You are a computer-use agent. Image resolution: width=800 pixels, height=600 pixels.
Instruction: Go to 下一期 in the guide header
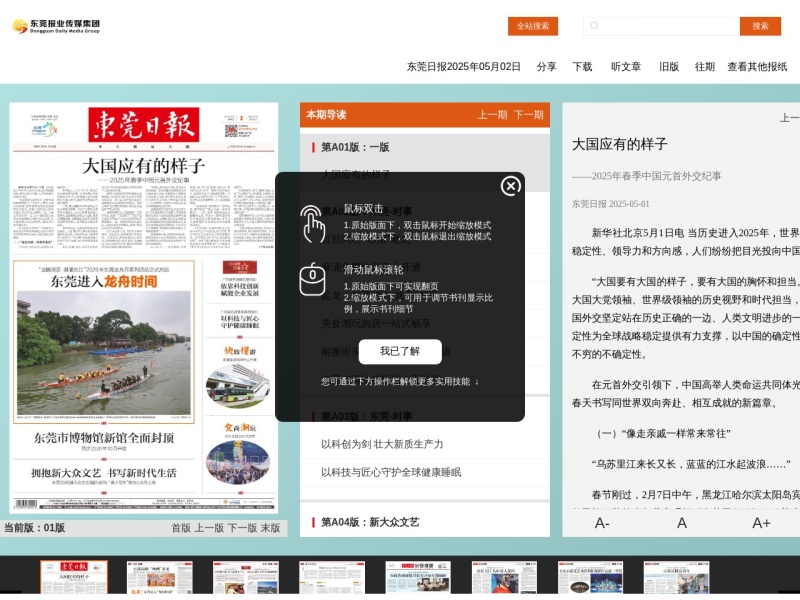point(528,115)
